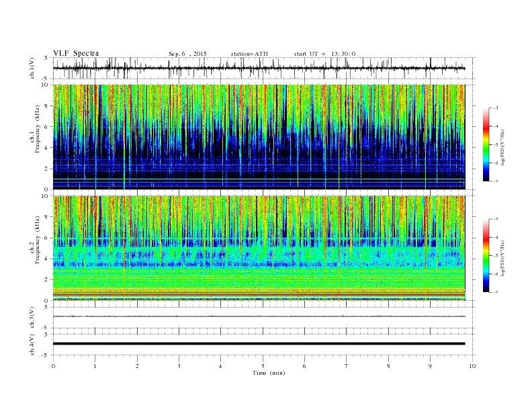The width and height of the screenshot is (532, 411).
Task: Click the "-7" label on ch.1 colorbar
Action: point(495,181)
